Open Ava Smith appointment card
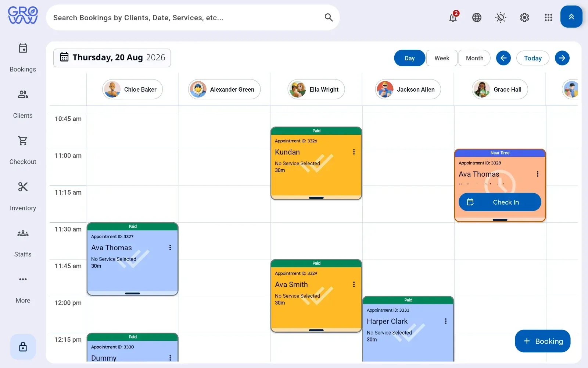 (316, 296)
